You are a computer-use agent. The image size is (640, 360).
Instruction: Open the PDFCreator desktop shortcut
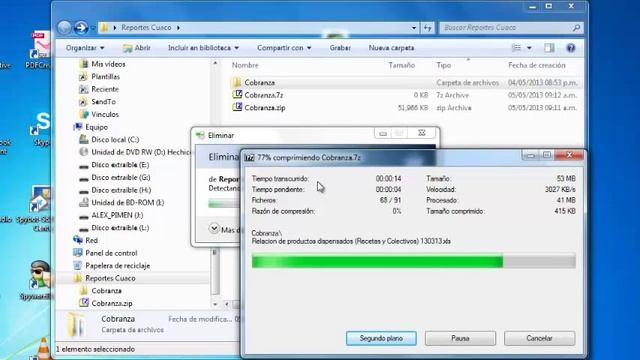tap(40, 50)
